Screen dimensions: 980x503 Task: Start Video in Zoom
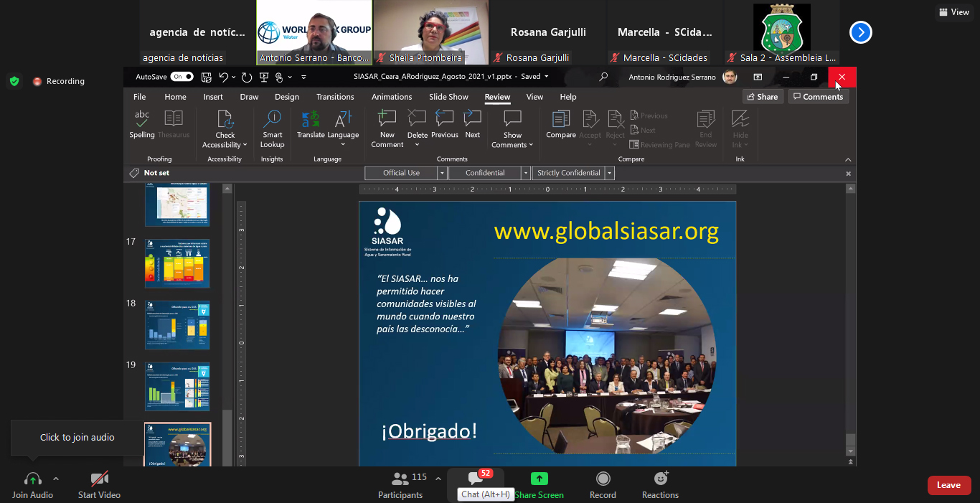[99, 485]
